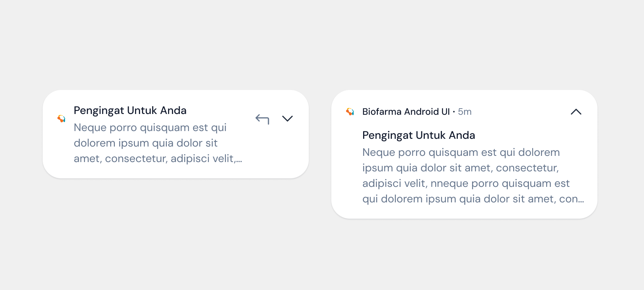The width and height of the screenshot is (644, 290).
Task: Select the "ipsum quia dolor sit amet, consectetur," line
Action: tap(460, 168)
